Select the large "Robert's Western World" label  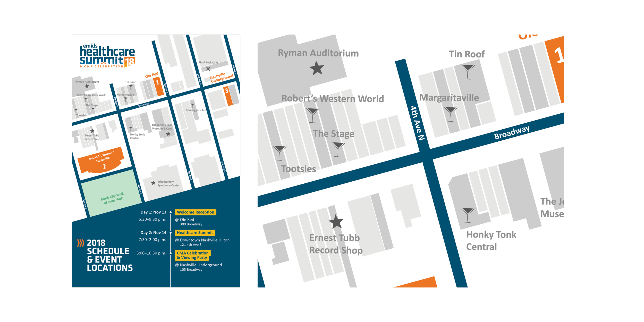coord(333,99)
